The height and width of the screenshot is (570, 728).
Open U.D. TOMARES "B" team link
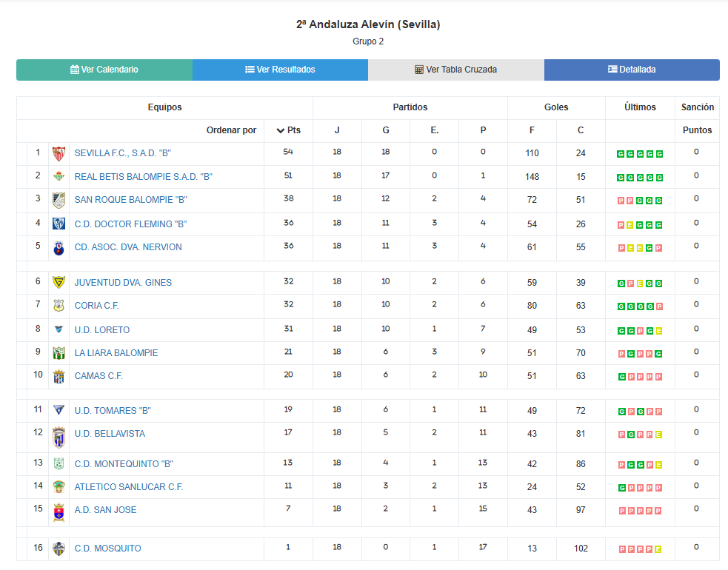point(113,411)
